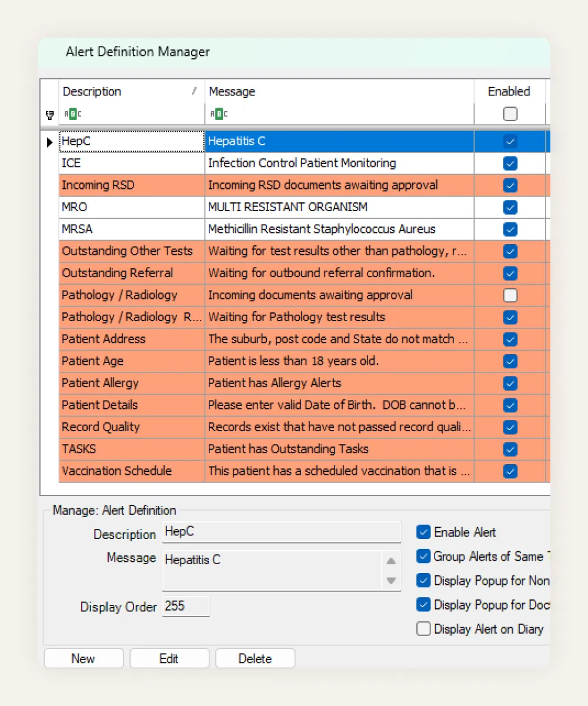Click the filter icon under the Description header
The width and height of the screenshot is (588, 706).
tap(73, 114)
